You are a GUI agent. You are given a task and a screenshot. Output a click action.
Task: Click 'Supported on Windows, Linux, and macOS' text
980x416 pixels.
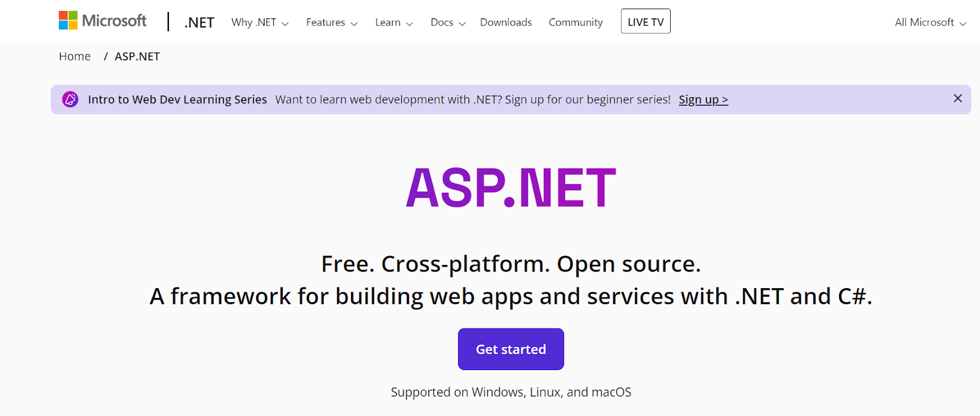click(x=511, y=392)
